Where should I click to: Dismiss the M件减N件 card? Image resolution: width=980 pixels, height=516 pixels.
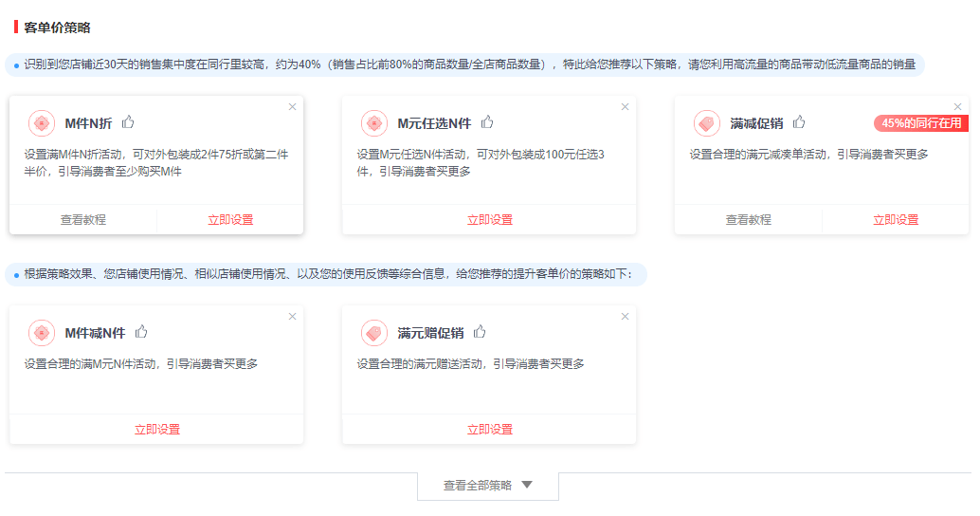tap(292, 317)
